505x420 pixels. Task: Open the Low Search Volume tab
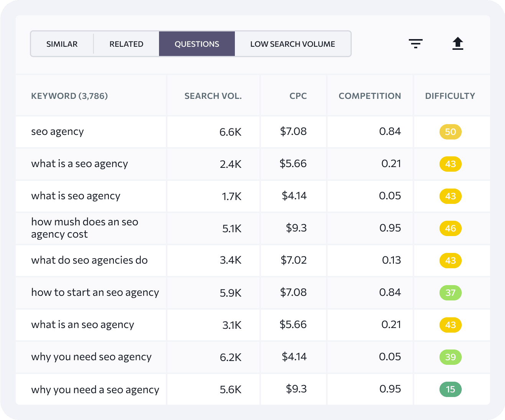(292, 44)
